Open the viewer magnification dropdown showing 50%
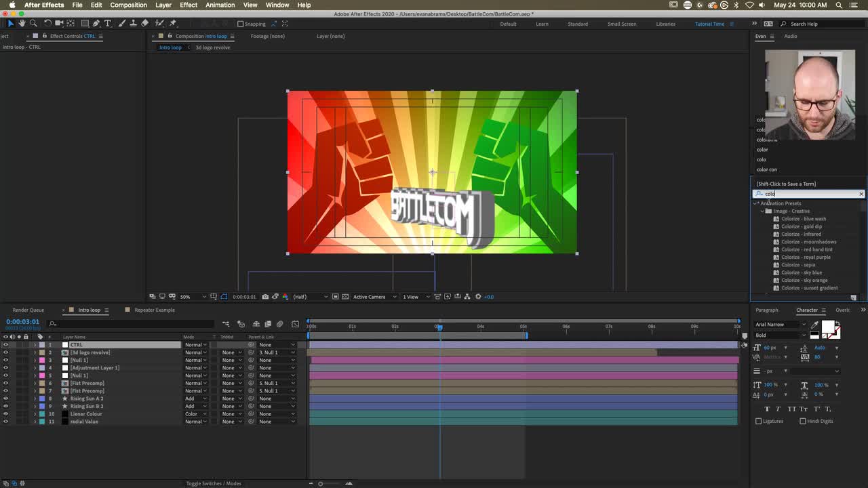The image size is (868, 488). [x=192, y=297]
